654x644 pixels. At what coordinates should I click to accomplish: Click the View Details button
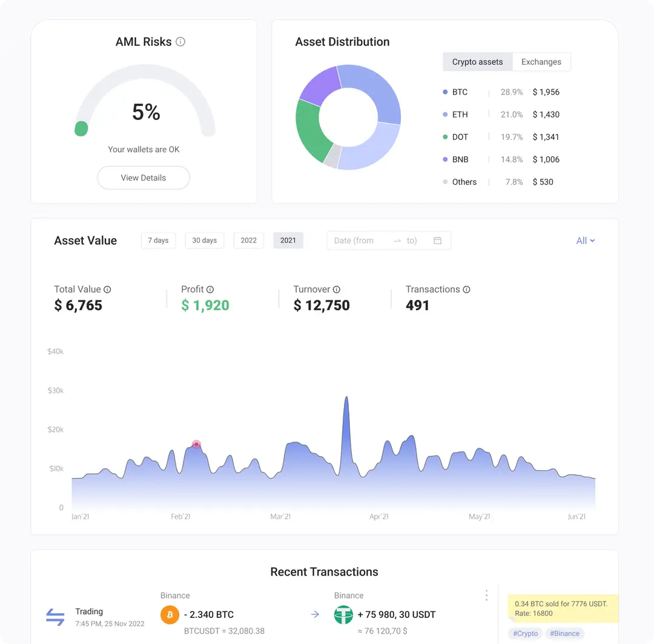(x=144, y=178)
